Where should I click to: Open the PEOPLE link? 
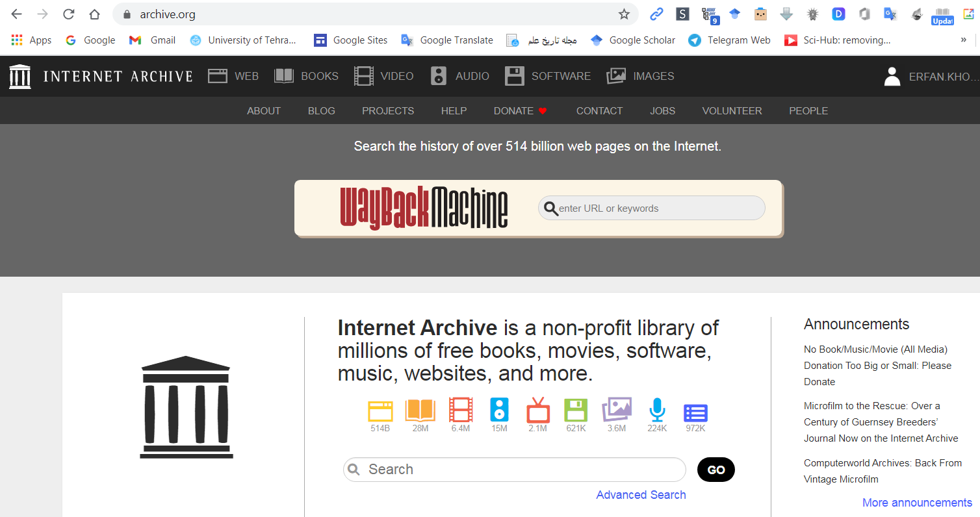coord(808,111)
